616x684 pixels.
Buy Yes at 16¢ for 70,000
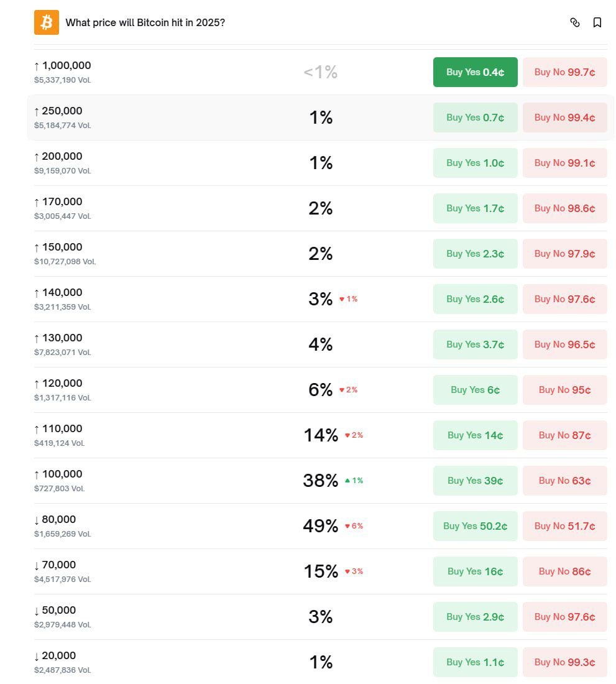pos(475,571)
